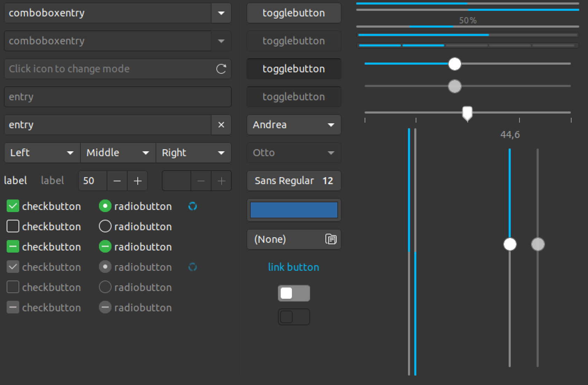Click the 50 % progress bar
The height and width of the screenshot is (385, 588).
tap(468, 27)
